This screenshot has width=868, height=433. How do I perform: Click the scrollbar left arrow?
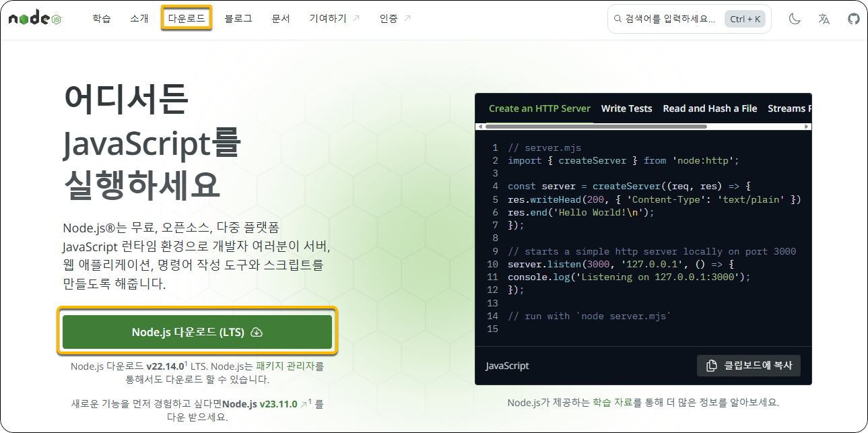[479, 126]
